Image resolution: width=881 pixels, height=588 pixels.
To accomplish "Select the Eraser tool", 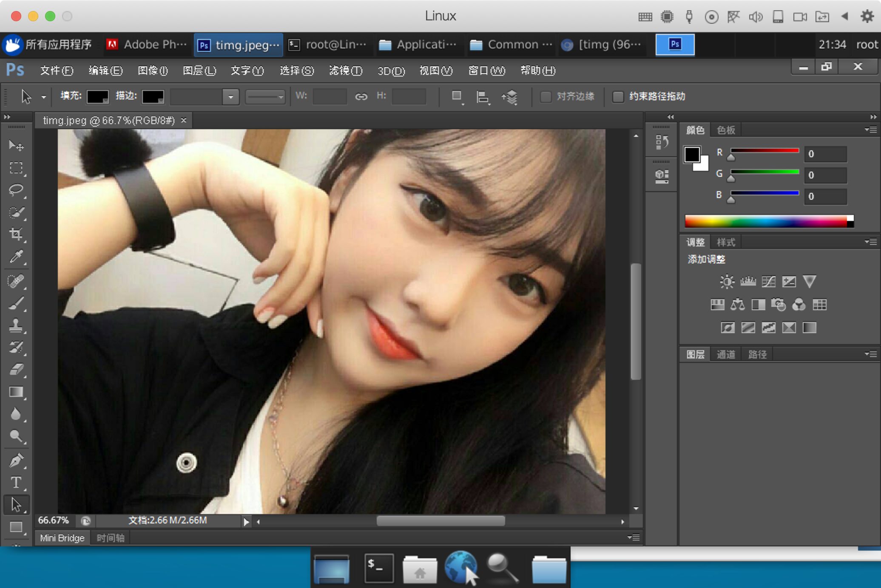I will click(x=16, y=370).
